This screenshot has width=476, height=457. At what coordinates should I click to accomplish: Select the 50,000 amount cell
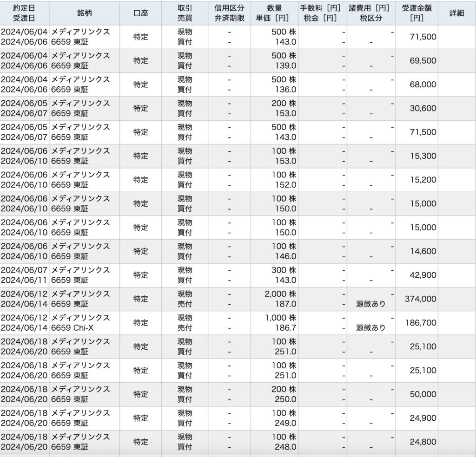[423, 394]
